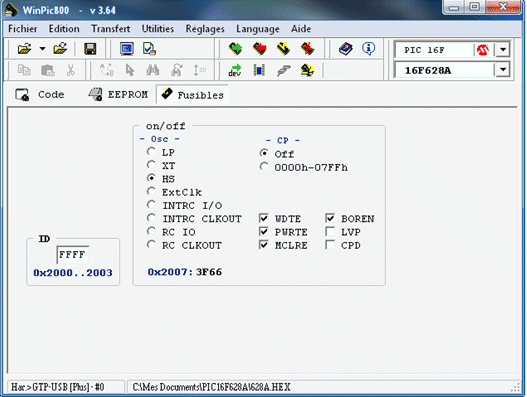Click the grey connector cable icon
527x397 pixels.
click(283, 70)
